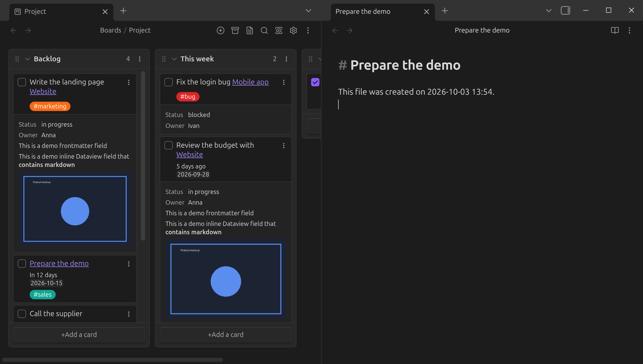Add a card to This week

tap(226, 335)
